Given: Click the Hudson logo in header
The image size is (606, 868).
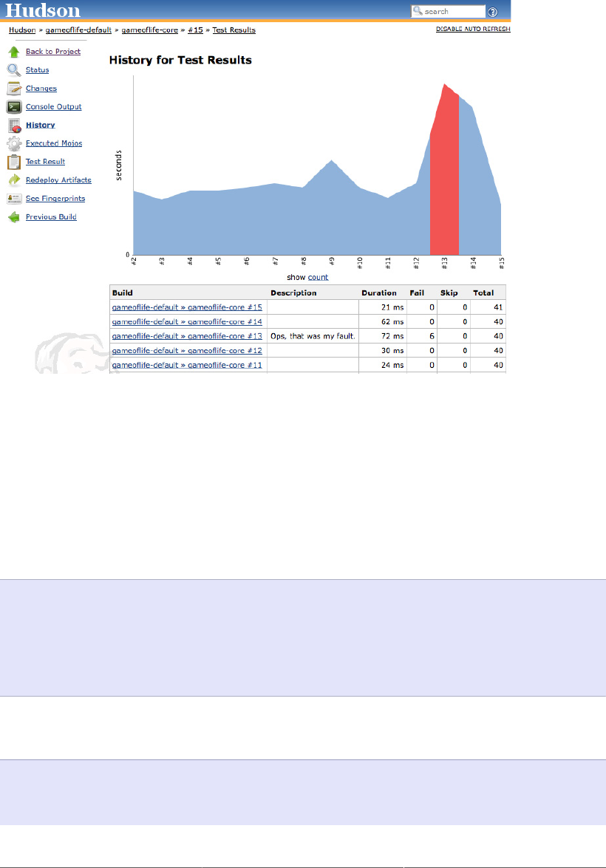Looking at the screenshot, I should pos(43,10).
